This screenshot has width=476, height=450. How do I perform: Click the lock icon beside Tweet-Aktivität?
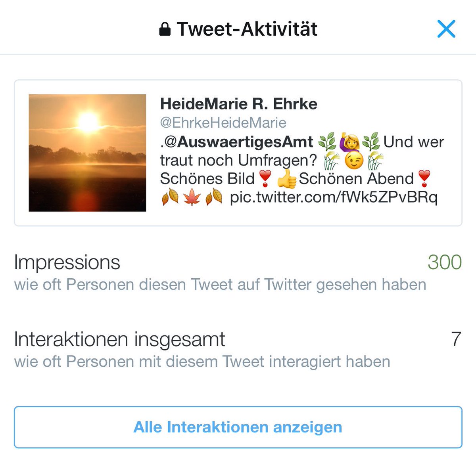coord(165,29)
